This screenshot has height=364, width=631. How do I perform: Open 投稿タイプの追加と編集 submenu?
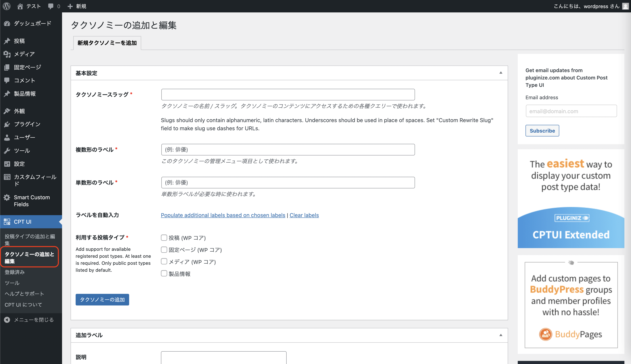pyautogui.click(x=31, y=240)
